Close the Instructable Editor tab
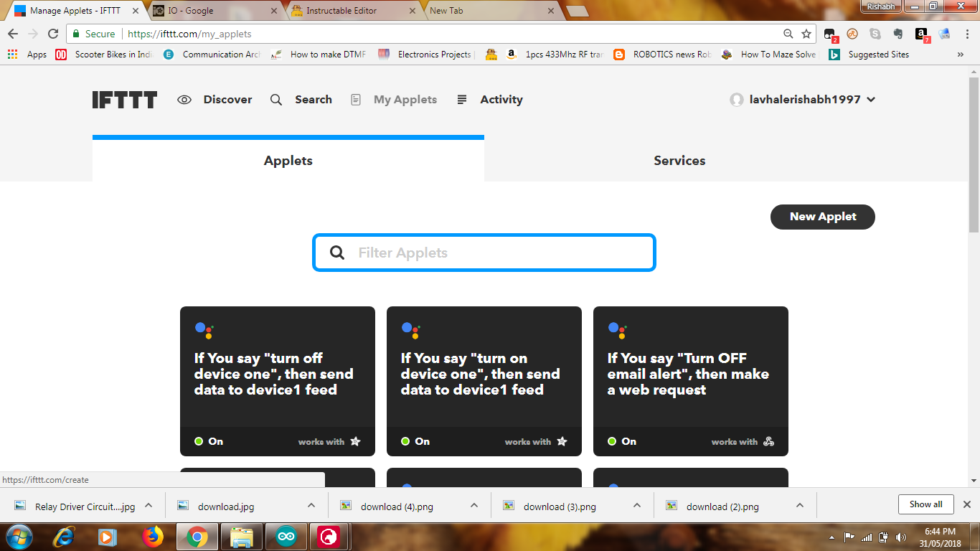This screenshot has width=980, height=551. pos(413,11)
